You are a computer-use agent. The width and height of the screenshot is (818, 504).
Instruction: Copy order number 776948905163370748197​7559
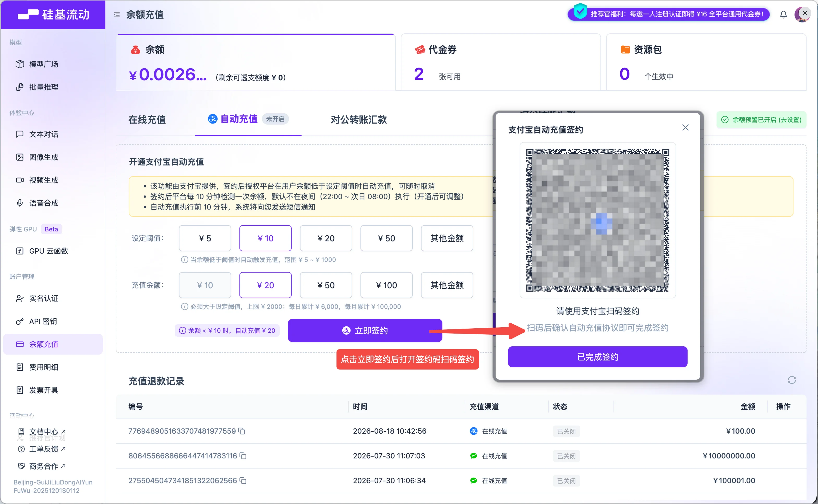tap(242, 431)
